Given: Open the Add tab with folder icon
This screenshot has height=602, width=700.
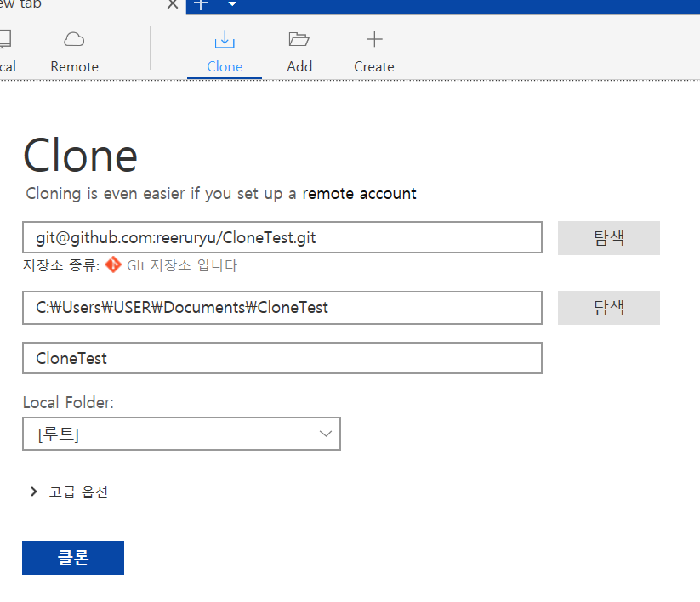Looking at the screenshot, I should pyautogui.click(x=299, y=52).
